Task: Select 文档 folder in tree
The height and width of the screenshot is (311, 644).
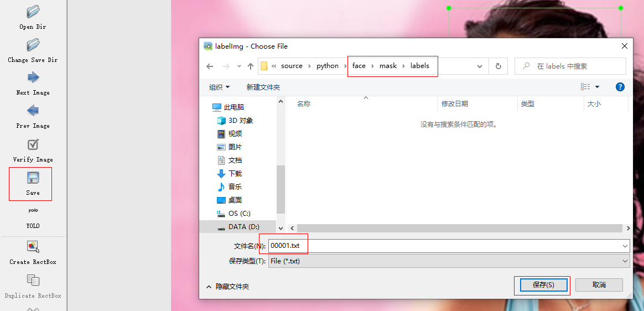Action: coord(230,160)
